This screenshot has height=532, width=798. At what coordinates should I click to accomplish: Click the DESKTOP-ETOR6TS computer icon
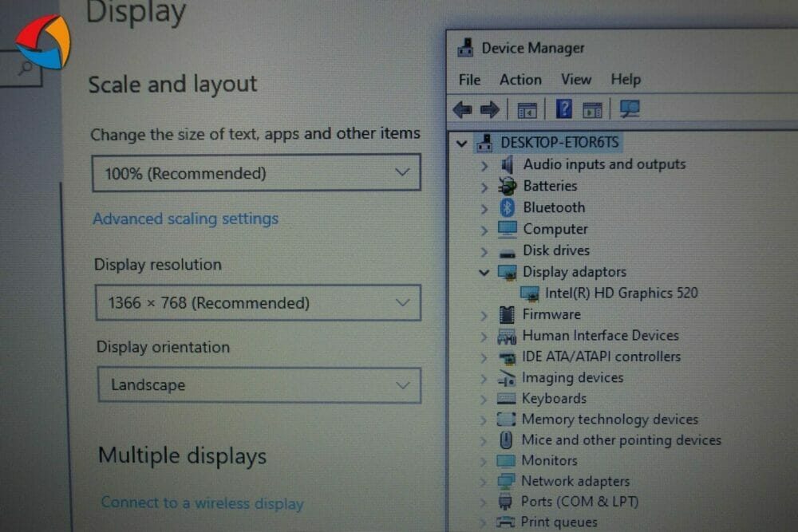pos(484,143)
